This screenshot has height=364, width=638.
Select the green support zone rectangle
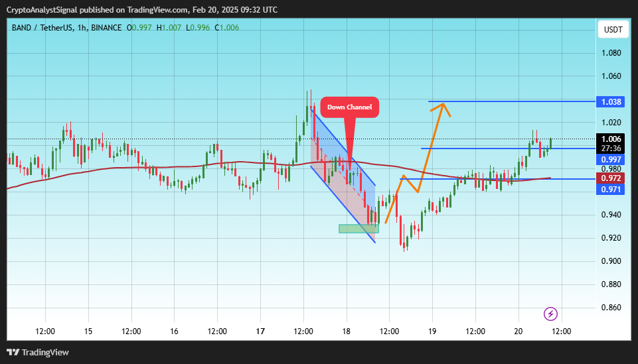tap(359, 229)
